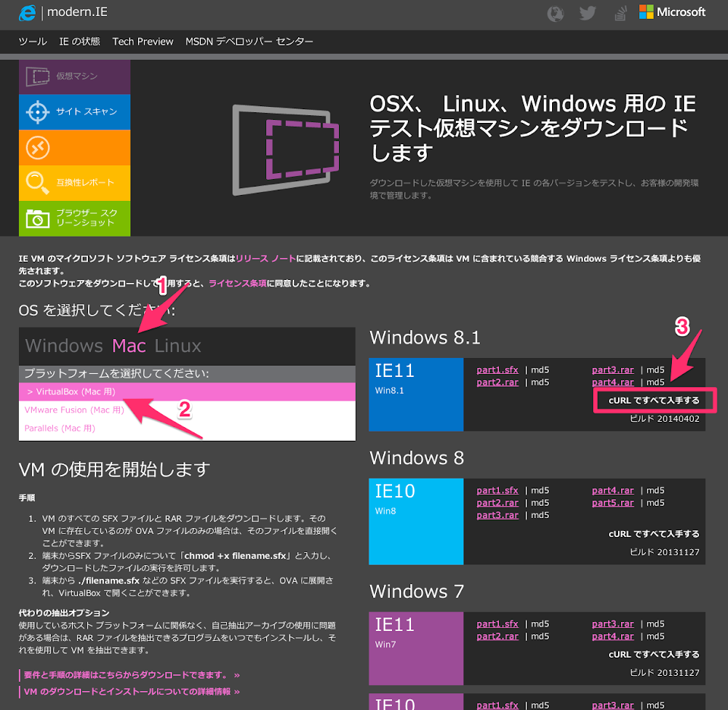Download part2.rar for Windows 8.1 IE11

pyautogui.click(x=497, y=382)
